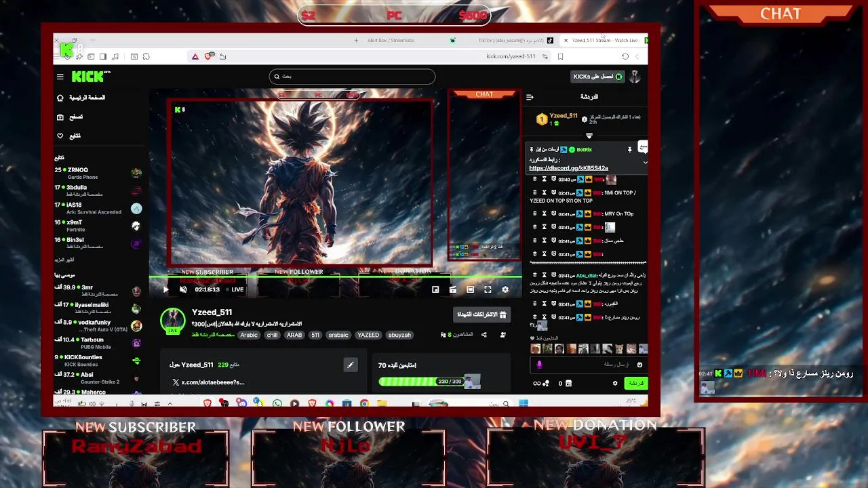Open the Get KICKs button
Image resolution: width=868 pixels, height=488 pixels.
click(x=597, y=77)
